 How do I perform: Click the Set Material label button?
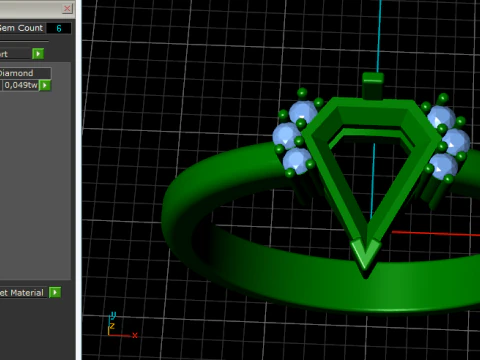pyautogui.click(x=23, y=293)
